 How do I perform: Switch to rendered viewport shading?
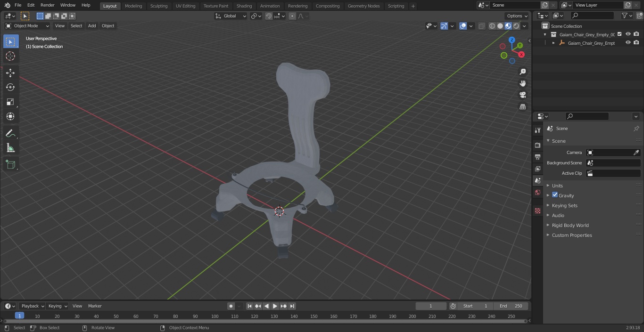pyautogui.click(x=516, y=26)
